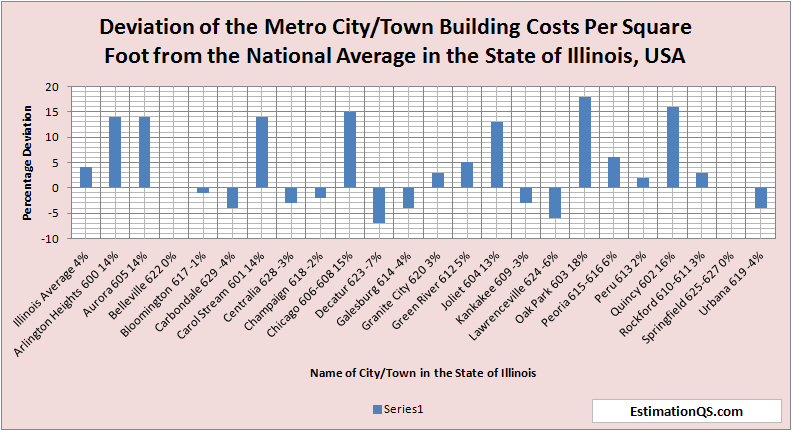792x431 pixels.
Task: Click the Granite City 620 bar
Action: pyautogui.click(x=438, y=180)
